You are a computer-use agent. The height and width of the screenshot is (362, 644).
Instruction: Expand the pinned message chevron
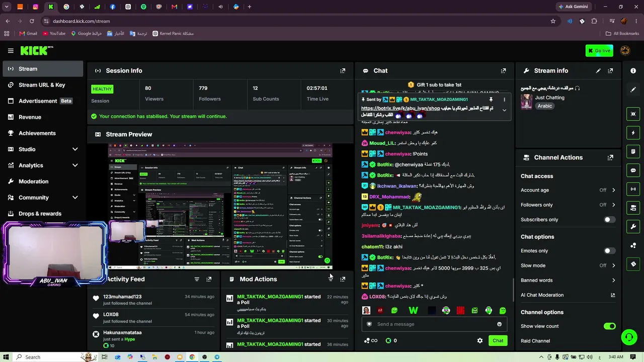pos(504,111)
